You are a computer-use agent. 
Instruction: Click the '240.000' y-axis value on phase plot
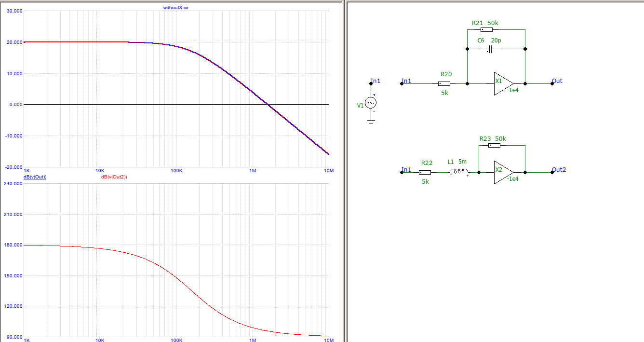(x=13, y=184)
